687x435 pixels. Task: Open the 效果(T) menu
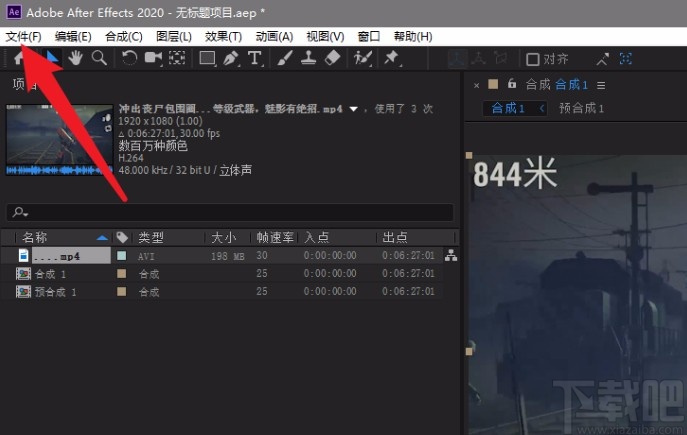(223, 36)
